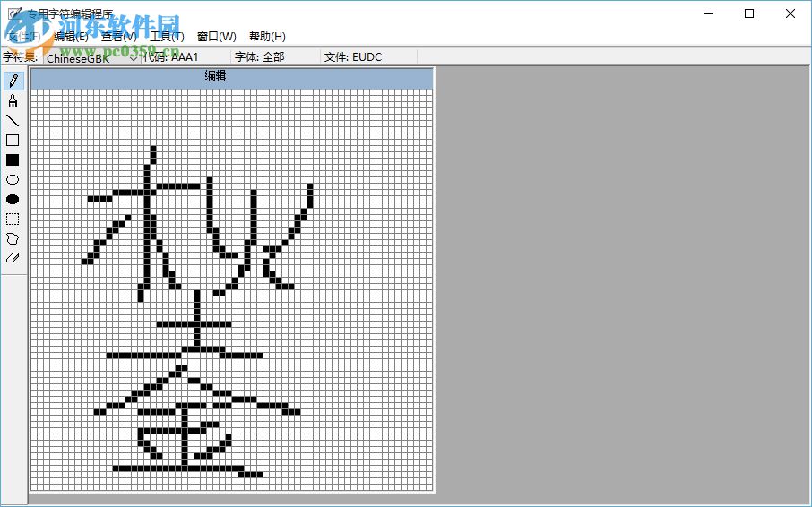Minimize the character editor window

tap(709, 14)
